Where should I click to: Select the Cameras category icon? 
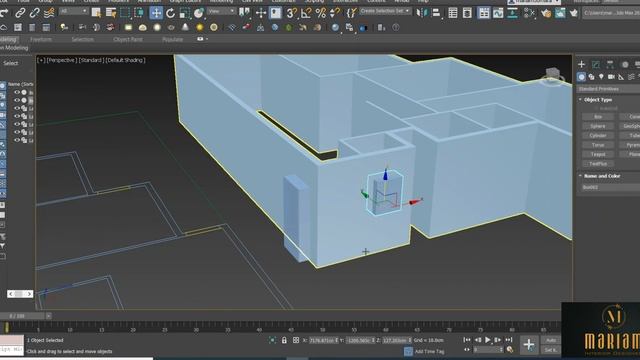(611, 77)
